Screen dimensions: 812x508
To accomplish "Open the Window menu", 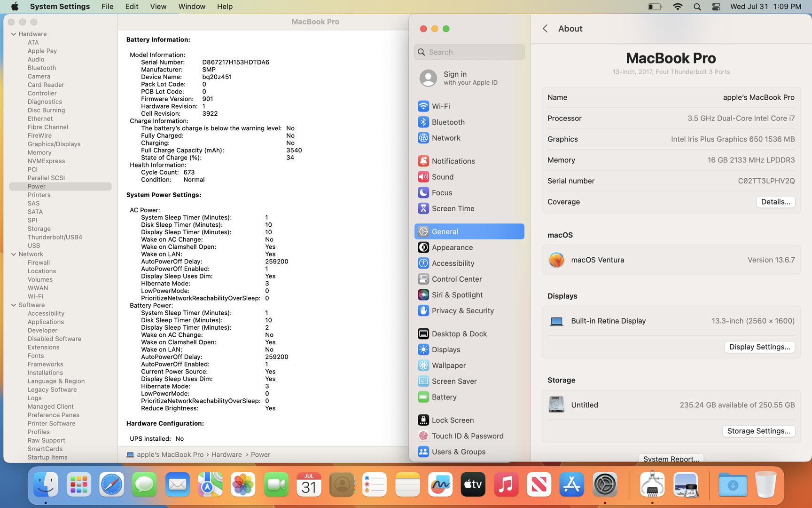I will coord(192,7).
